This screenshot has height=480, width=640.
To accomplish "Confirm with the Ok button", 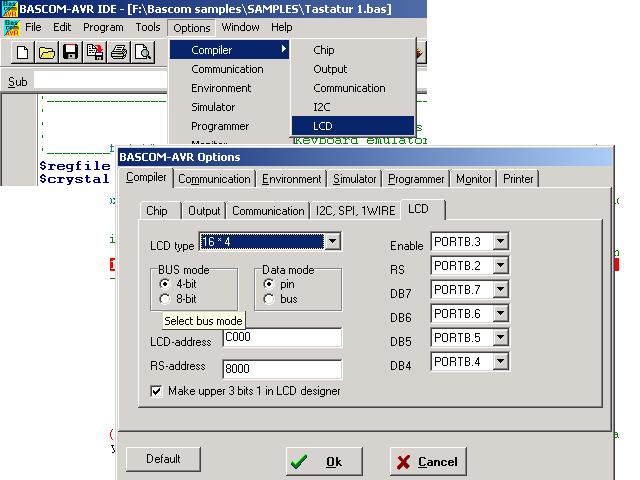I will click(x=324, y=461).
